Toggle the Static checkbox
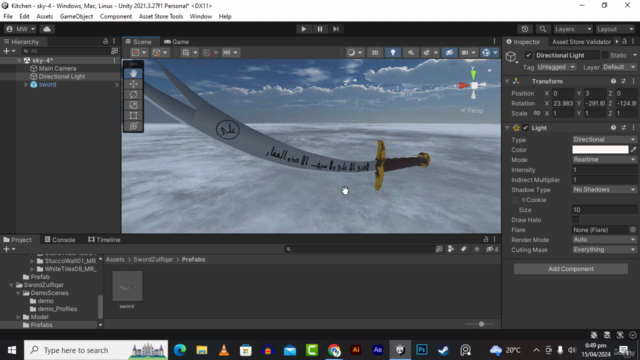The height and width of the screenshot is (360, 640). click(x=605, y=55)
